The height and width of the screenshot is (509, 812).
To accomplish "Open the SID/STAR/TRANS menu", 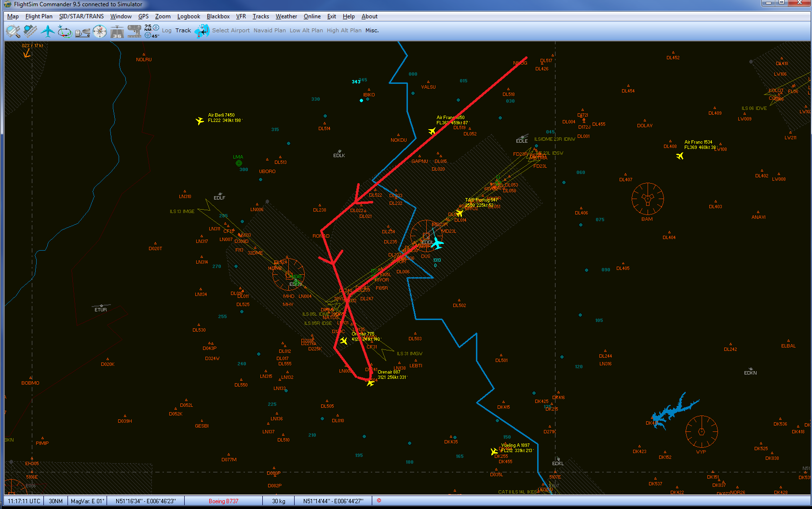I will pyautogui.click(x=81, y=16).
